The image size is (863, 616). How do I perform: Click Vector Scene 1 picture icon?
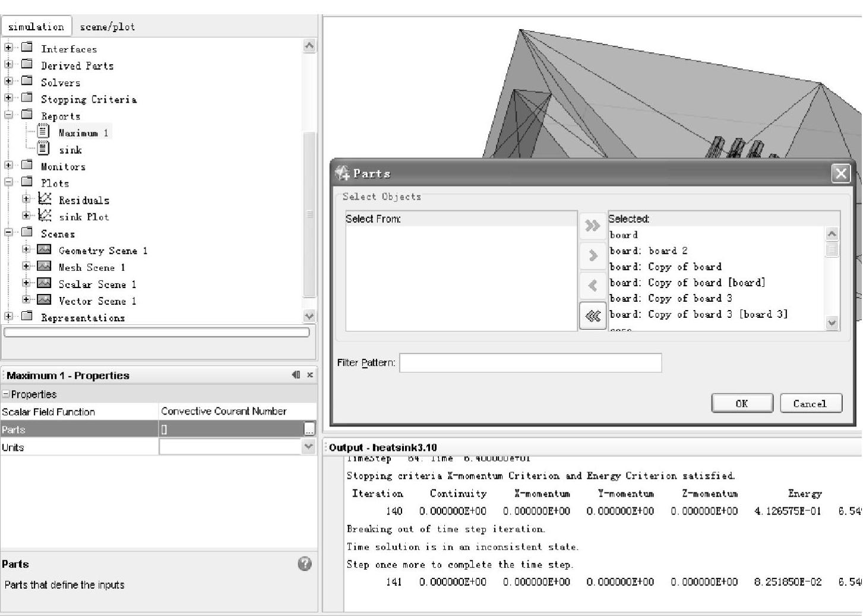pyautogui.click(x=44, y=299)
